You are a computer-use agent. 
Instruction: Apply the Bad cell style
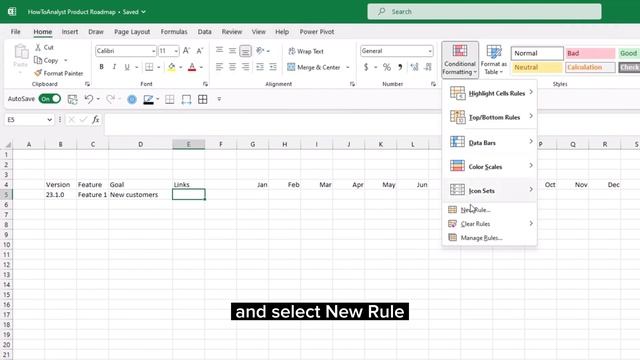point(590,53)
